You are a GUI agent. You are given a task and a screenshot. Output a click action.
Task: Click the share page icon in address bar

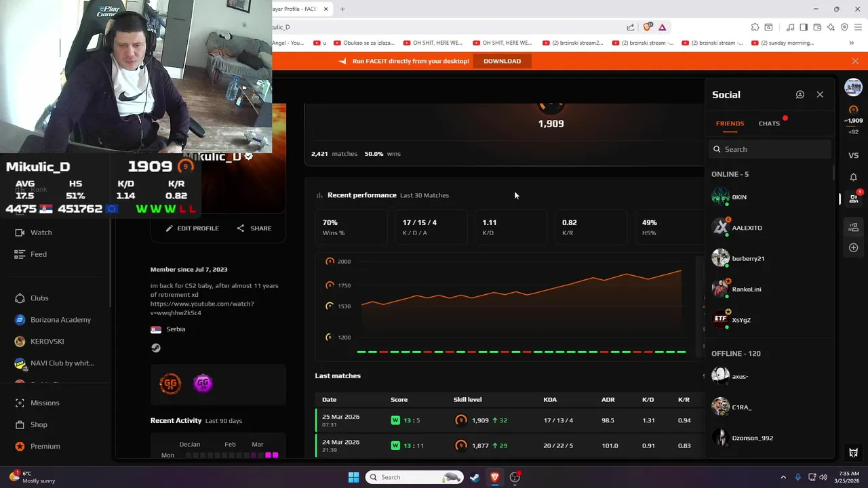[x=631, y=27]
